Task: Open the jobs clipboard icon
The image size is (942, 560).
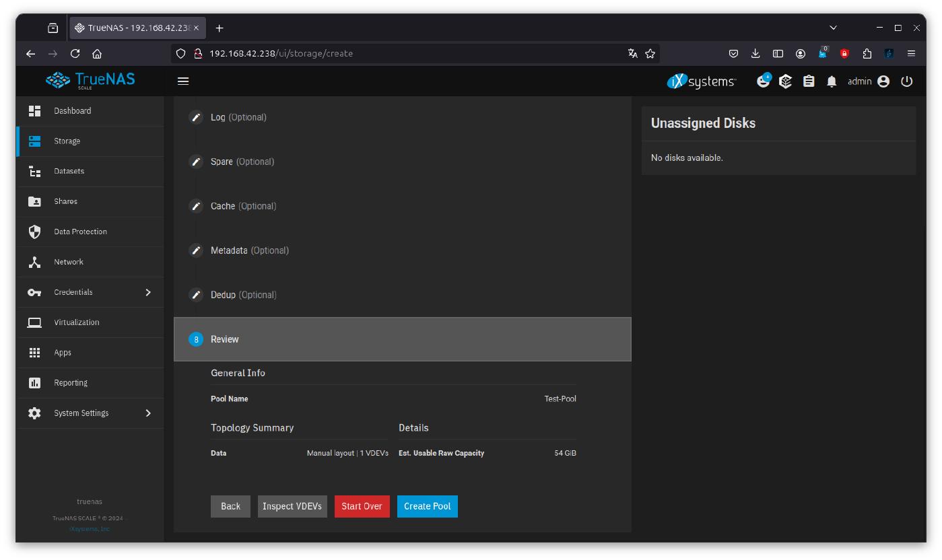Action: coord(809,81)
